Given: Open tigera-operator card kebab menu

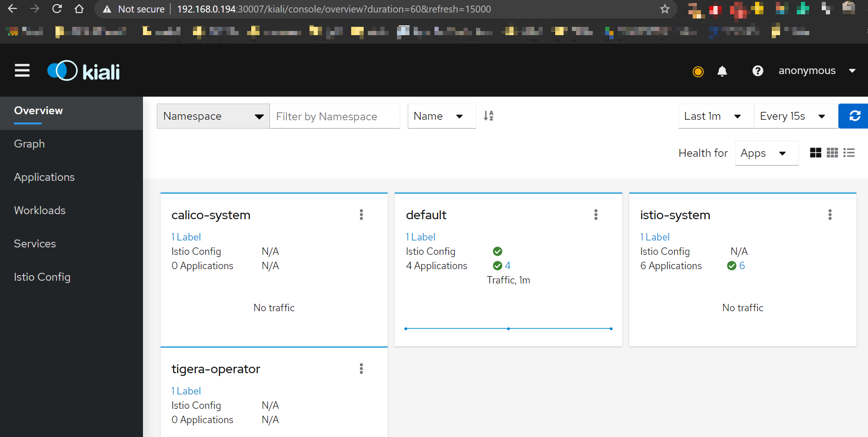Looking at the screenshot, I should 361,369.
